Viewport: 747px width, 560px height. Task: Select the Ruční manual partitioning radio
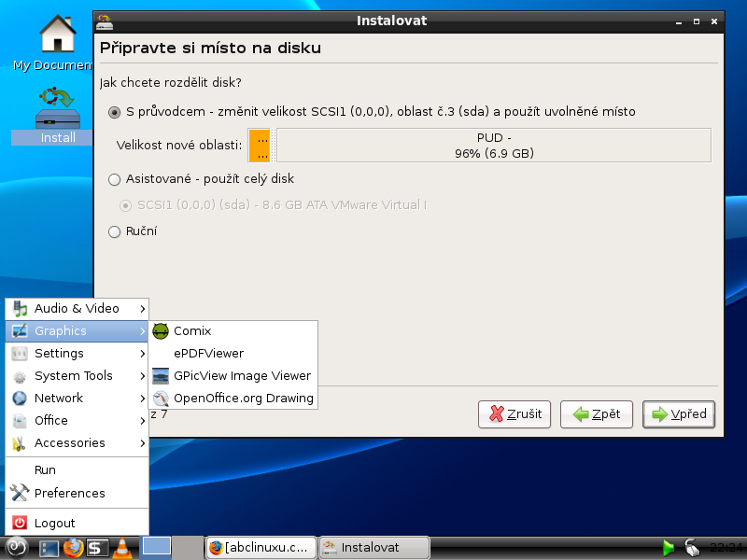tap(114, 231)
